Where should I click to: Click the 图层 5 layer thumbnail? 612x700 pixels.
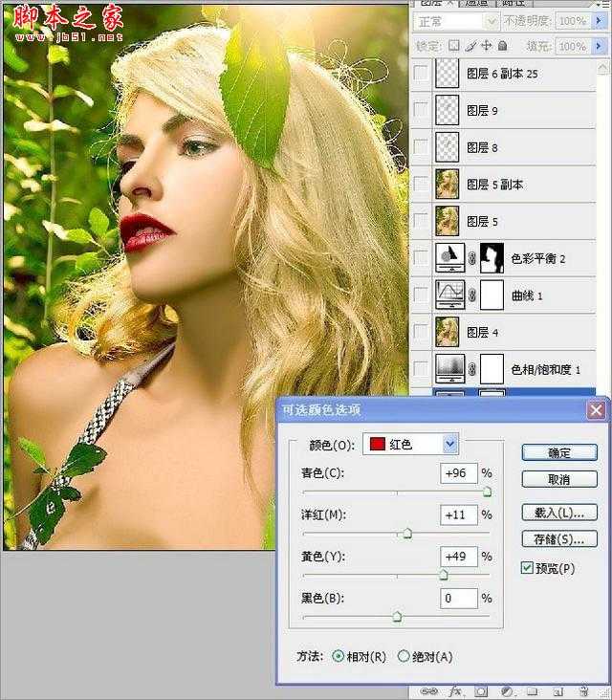coord(447,221)
